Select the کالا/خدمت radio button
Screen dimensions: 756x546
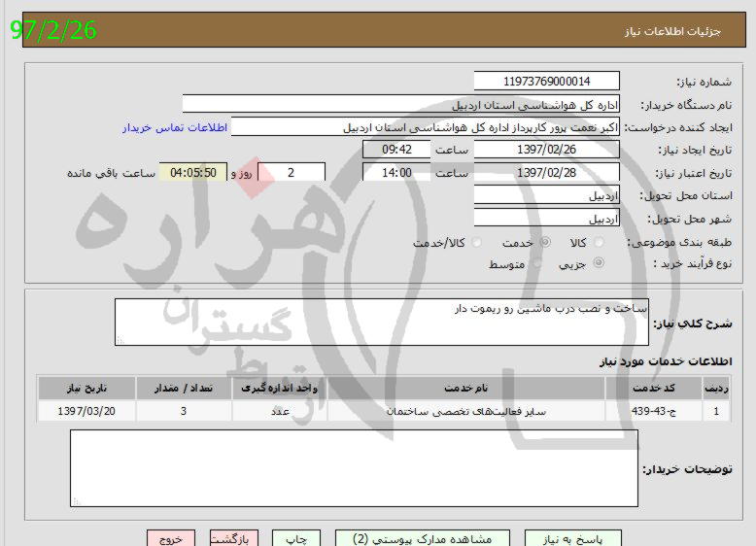coord(476,243)
